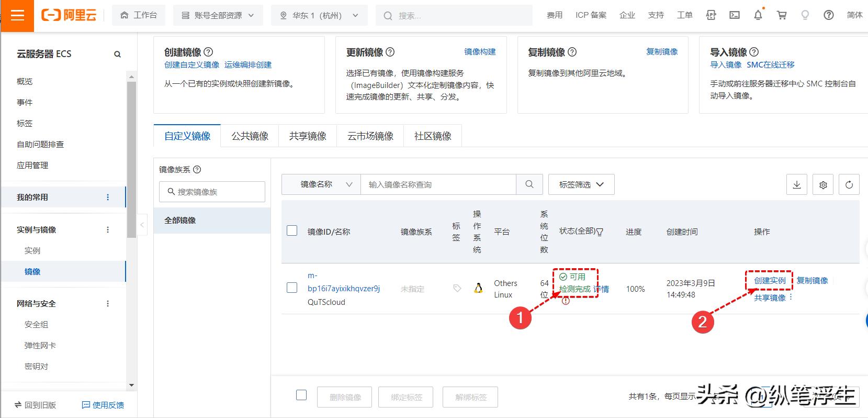Click 共享镜像 link in QuTScloud row
This screenshot has height=418, width=868.
[770, 298]
